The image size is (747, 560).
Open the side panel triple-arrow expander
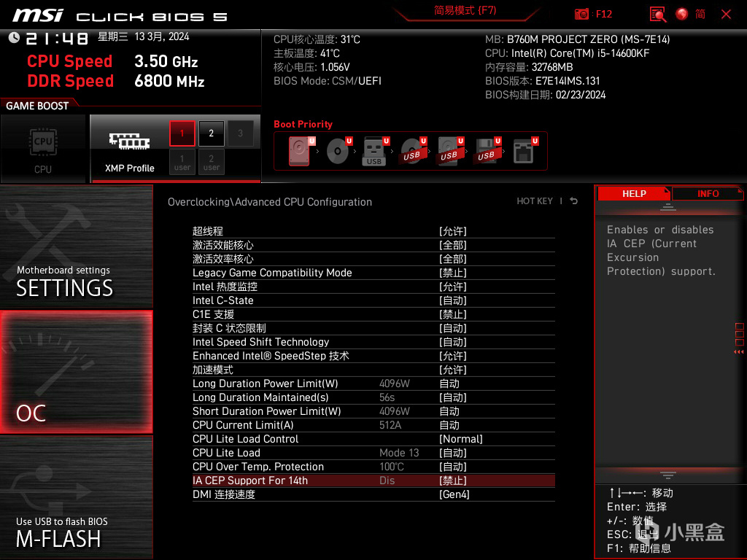(x=738, y=352)
